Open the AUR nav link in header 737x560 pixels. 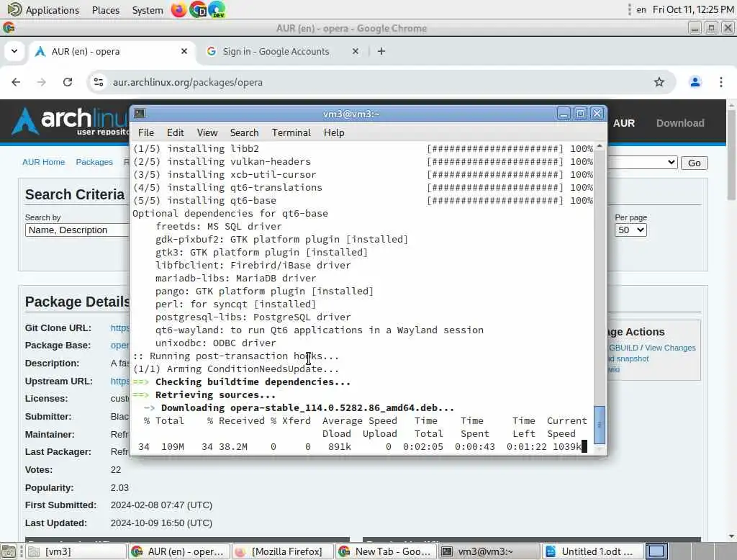(x=624, y=123)
